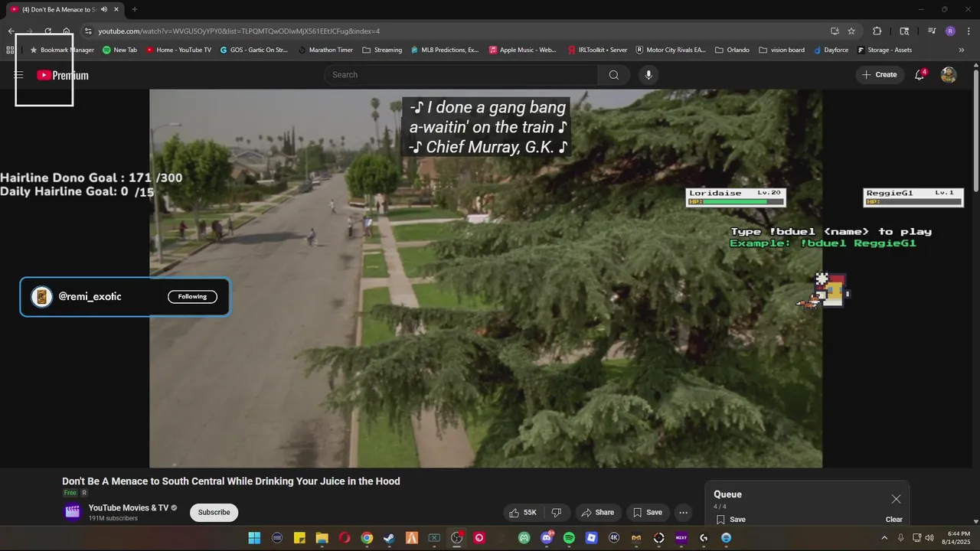The image size is (980, 551).
Task: Open the vision board bookmarks folder
Action: click(782, 50)
